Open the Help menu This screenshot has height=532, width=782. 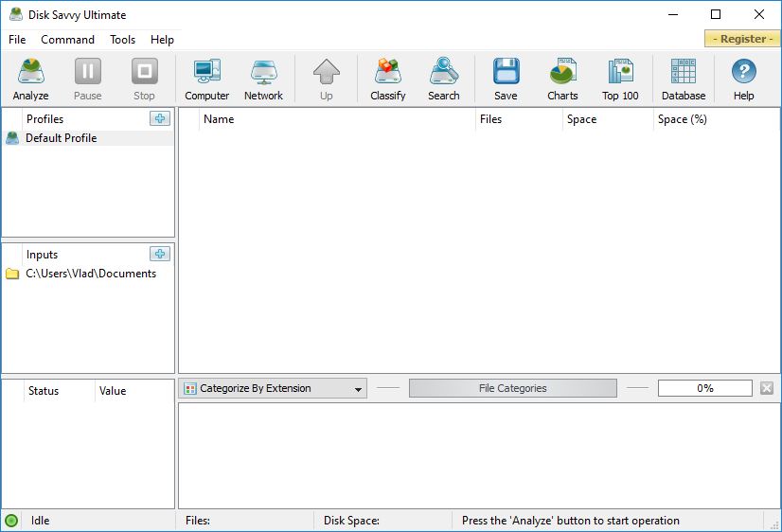pos(162,40)
